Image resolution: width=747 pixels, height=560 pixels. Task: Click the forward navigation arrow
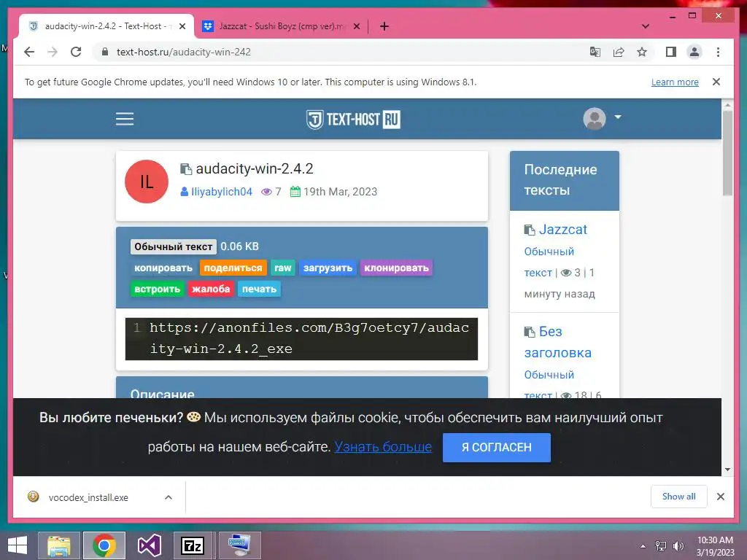(53, 52)
